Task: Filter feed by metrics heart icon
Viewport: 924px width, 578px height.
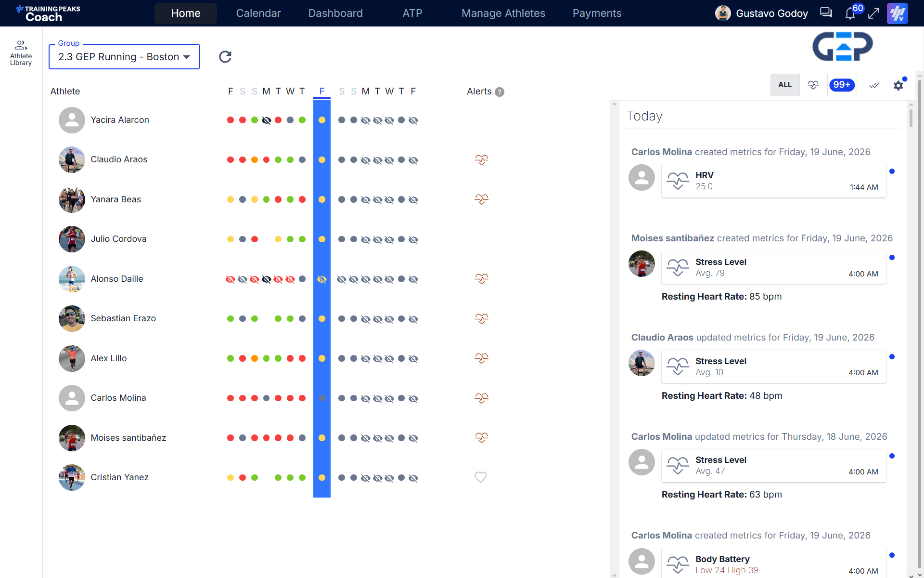Action: [813, 85]
